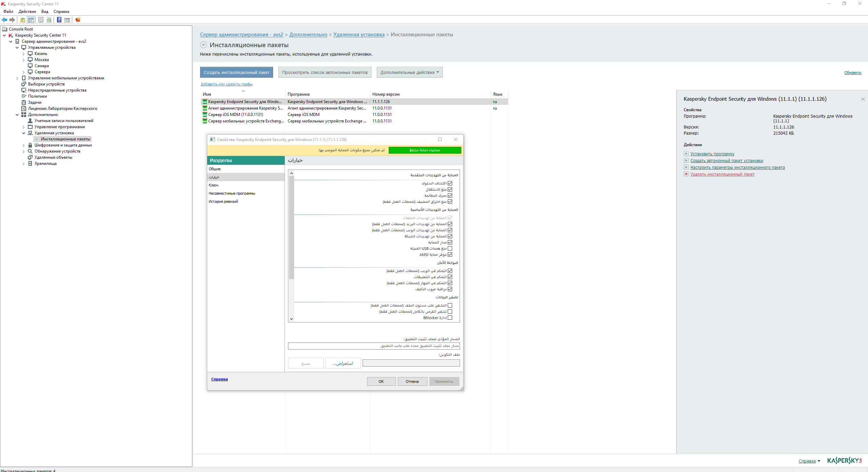Collapse the Удаленная установка tree node

[x=24, y=133]
